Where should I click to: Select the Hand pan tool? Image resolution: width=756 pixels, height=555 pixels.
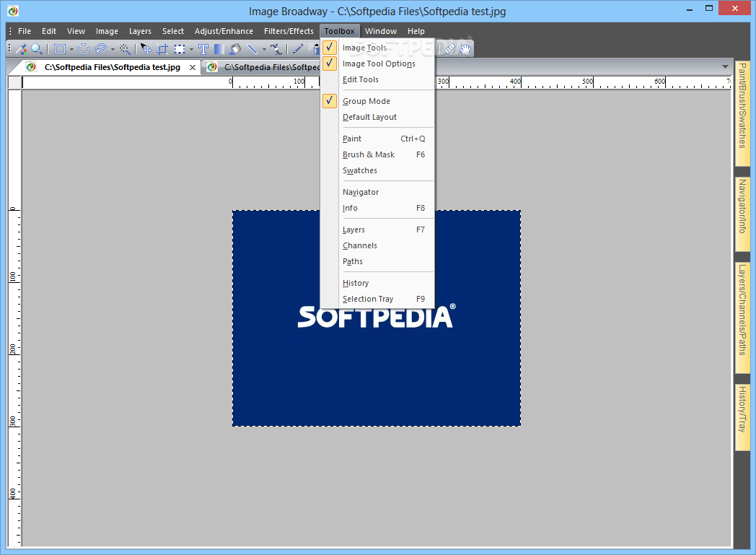tap(465, 48)
